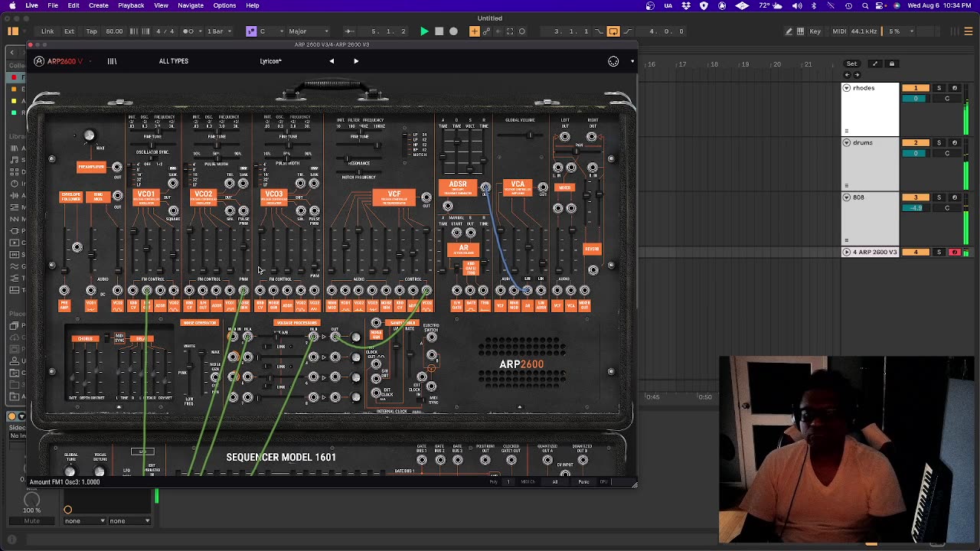Image resolution: width=980 pixels, height=551 pixels.
Task: Open the macOS Wi-Fi status icon
Action: [x=830, y=5]
